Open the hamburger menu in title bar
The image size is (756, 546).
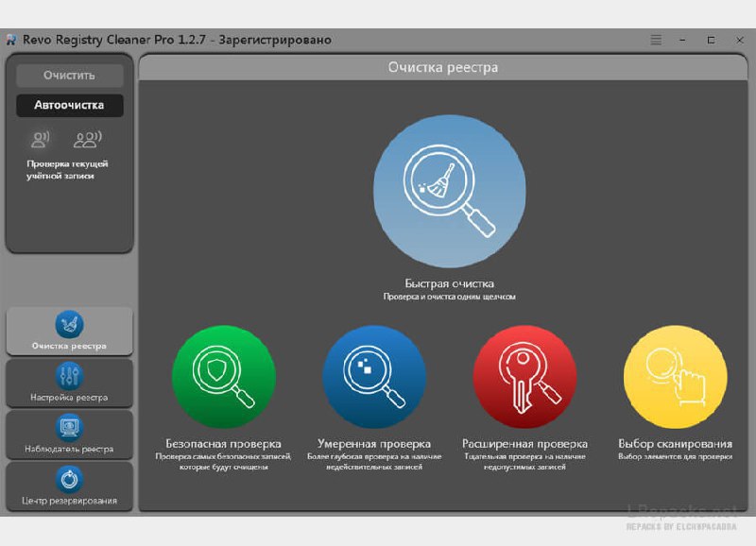(x=657, y=40)
